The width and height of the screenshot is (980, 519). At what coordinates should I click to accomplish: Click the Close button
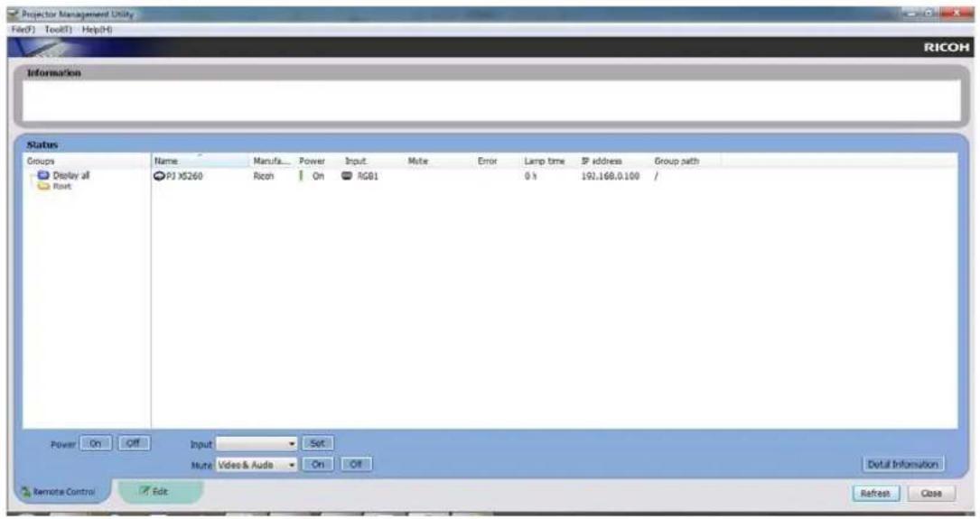click(930, 493)
